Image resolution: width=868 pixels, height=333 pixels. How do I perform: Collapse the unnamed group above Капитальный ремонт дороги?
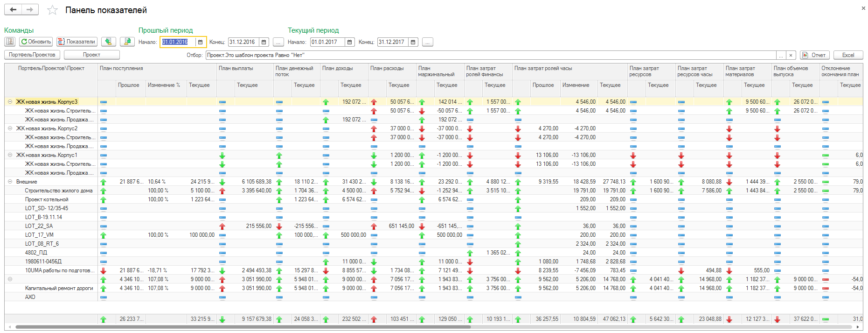10,279
